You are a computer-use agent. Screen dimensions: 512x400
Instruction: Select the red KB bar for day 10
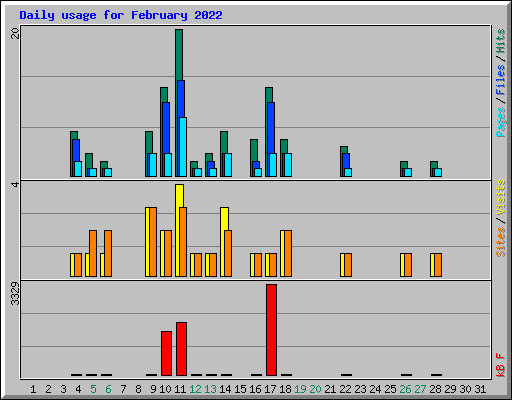(x=166, y=353)
